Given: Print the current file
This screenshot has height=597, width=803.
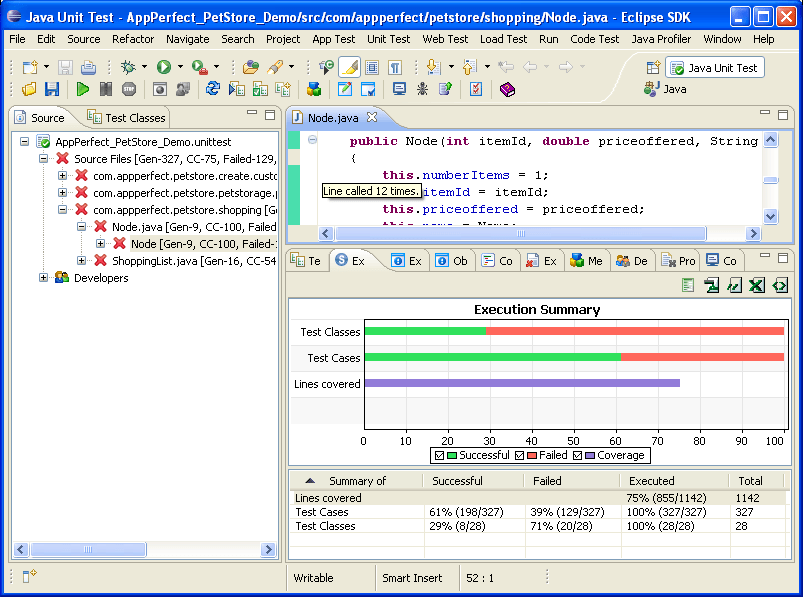Looking at the screenshot, I should pyautogui.click(x=87, y=68).
